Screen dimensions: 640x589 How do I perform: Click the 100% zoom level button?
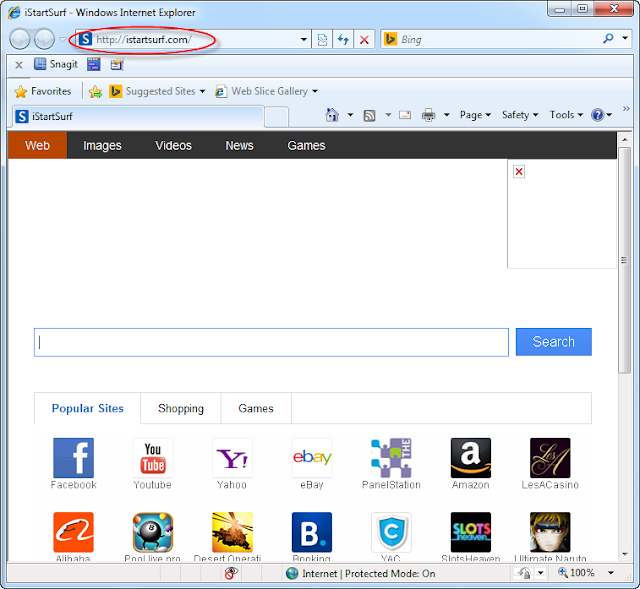[576, 573]
